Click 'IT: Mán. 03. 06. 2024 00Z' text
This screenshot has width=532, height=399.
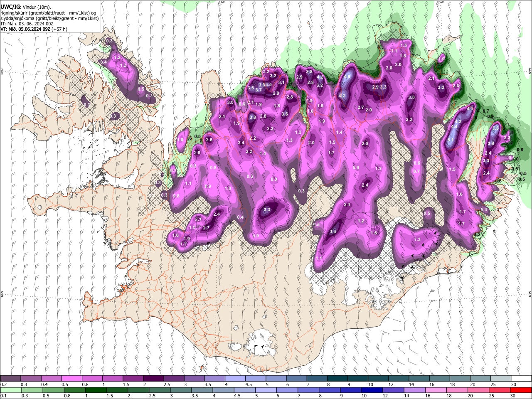(x=27, y=24)
